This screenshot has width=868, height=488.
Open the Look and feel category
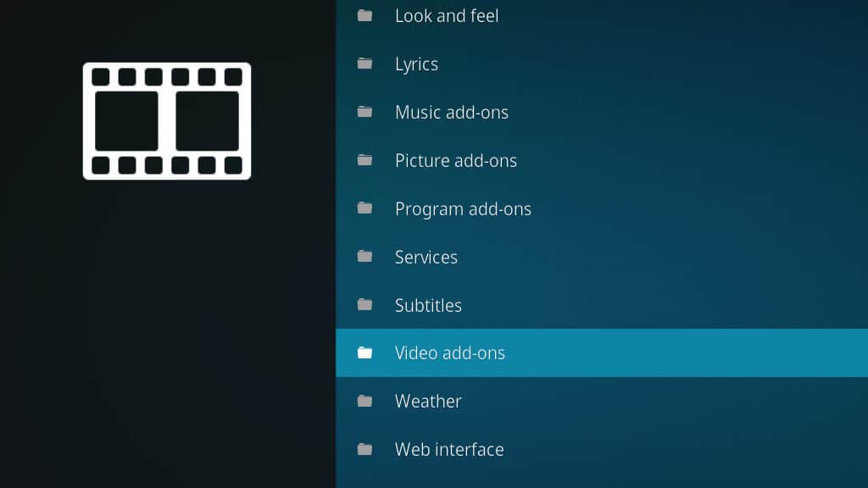point(602,16)
